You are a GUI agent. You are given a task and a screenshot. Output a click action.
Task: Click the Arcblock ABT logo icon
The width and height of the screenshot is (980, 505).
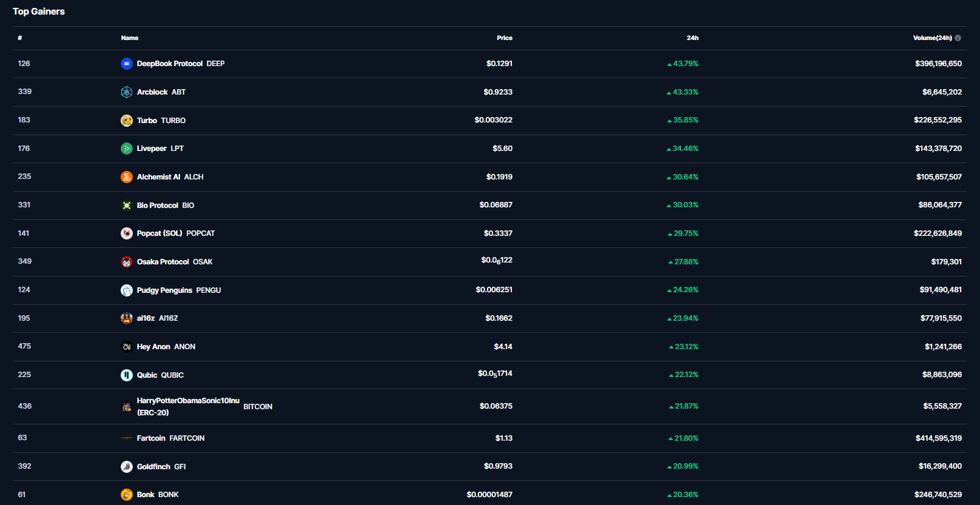(x=127, y=92)
